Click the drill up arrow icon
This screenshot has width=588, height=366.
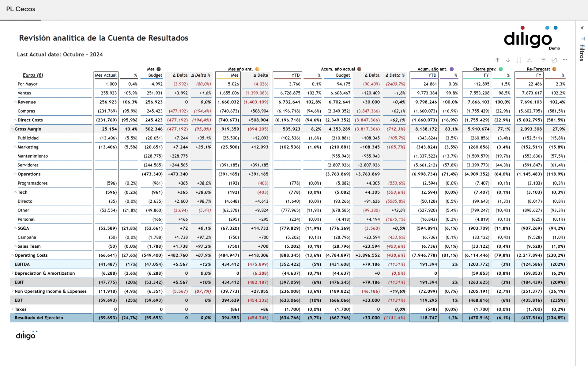[497, 60]
